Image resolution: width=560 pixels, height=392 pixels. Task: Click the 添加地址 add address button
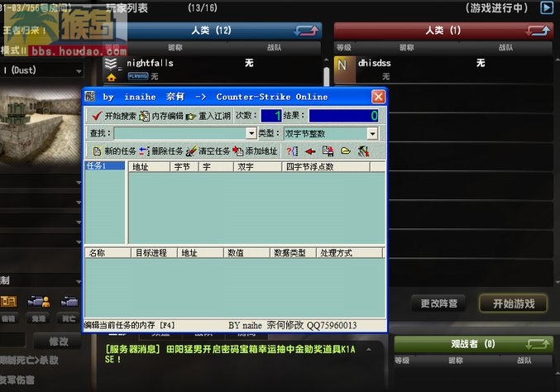[x=255, y=151]
